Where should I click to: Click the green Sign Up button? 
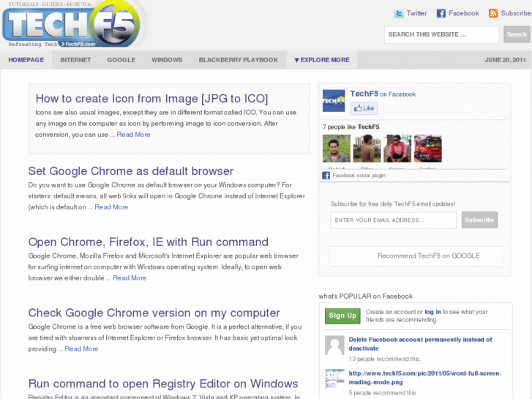coord(342,316)
